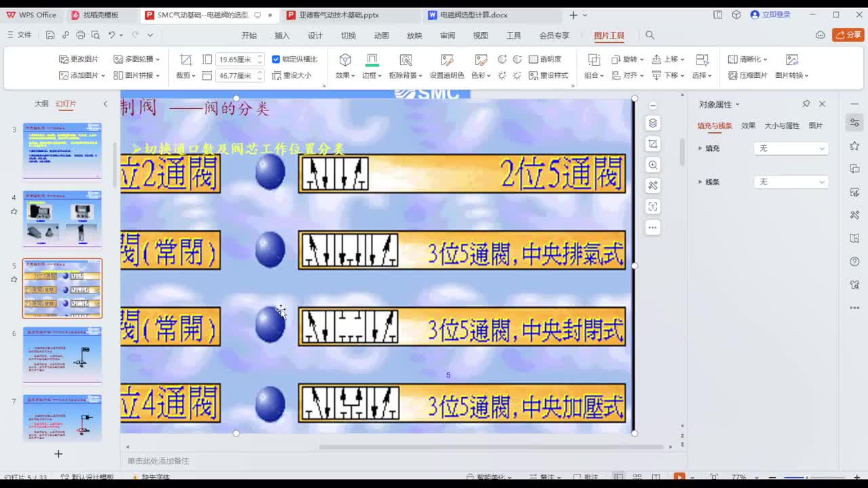This screenshot has width=868, height=488.
Task: Click the 立即登录 login link
Action: (770, 14)
